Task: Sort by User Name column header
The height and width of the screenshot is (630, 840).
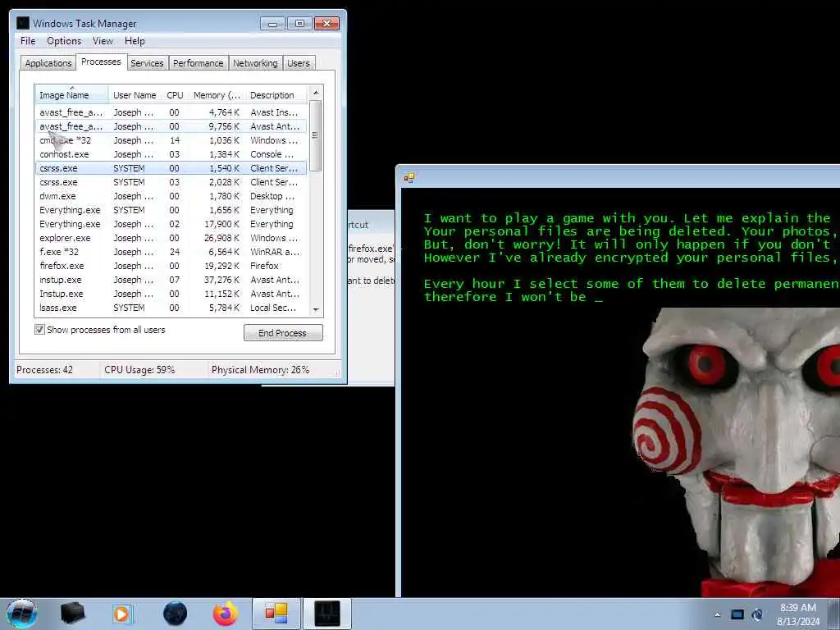Action: point(135,95)
